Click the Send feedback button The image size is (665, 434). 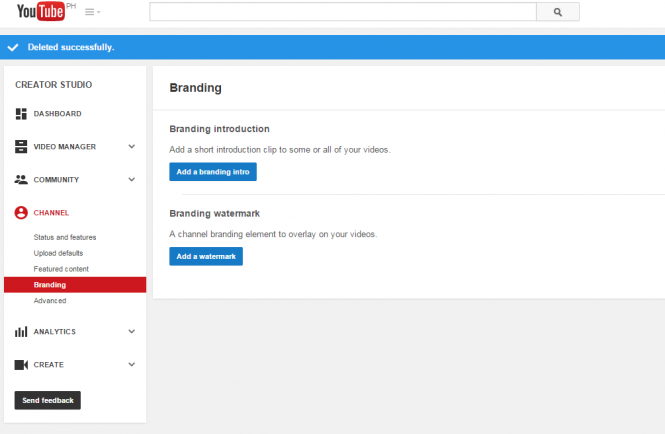[48, 400]
